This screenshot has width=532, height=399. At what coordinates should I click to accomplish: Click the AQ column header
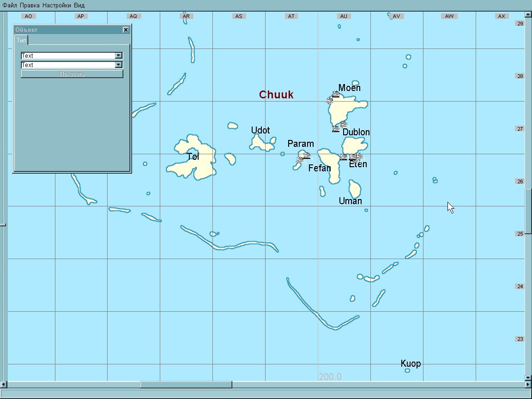(x=133, y=16)
